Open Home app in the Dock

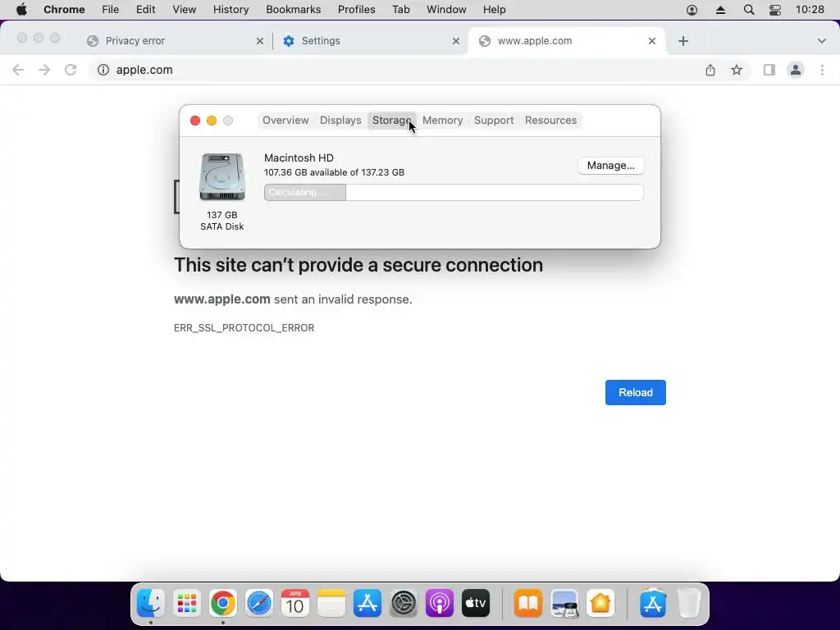600,603
